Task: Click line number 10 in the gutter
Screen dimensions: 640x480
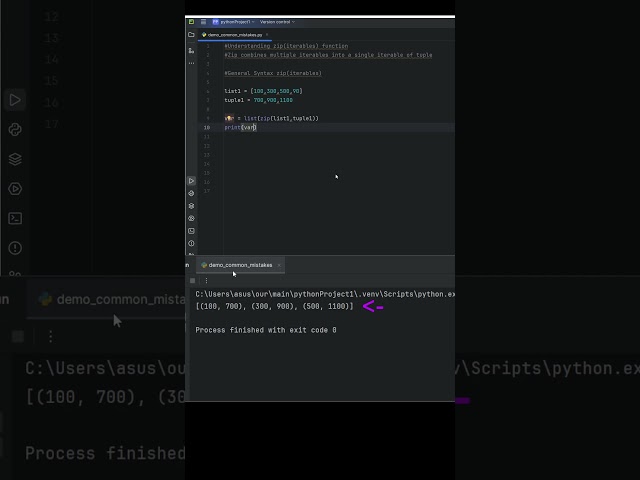Action: point(207,127)
